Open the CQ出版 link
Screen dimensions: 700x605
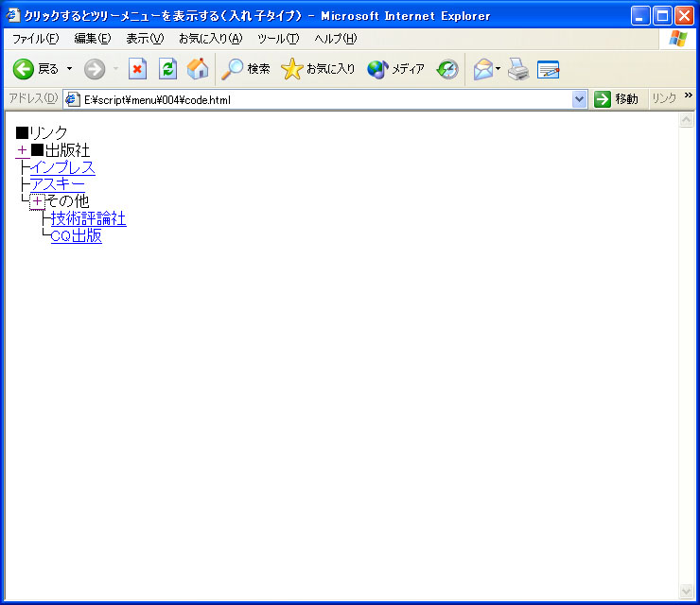[x=77, y=235]
